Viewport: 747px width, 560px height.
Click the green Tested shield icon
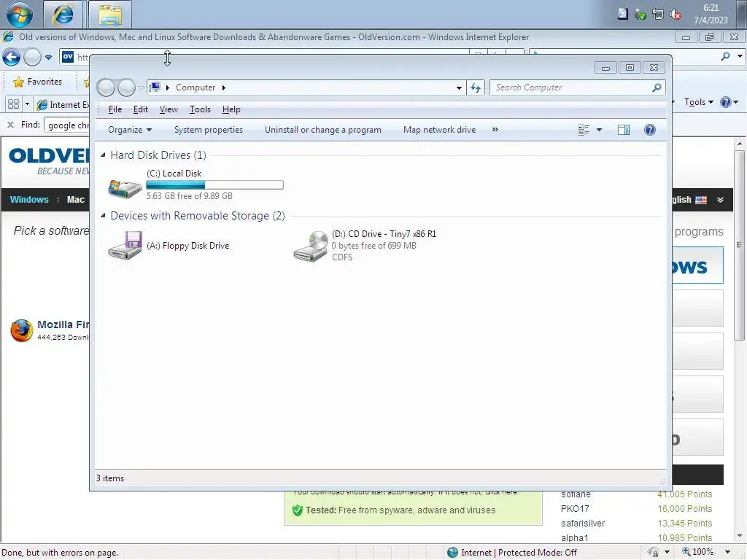tap(298, 510)
